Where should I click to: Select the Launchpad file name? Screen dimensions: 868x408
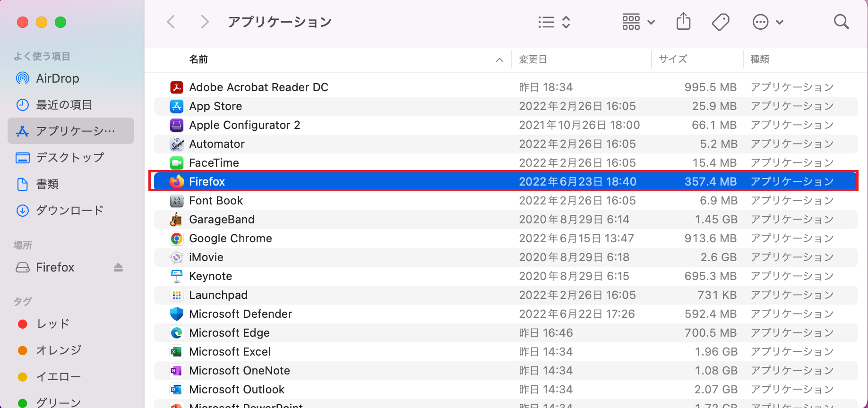tap(218, 295)
